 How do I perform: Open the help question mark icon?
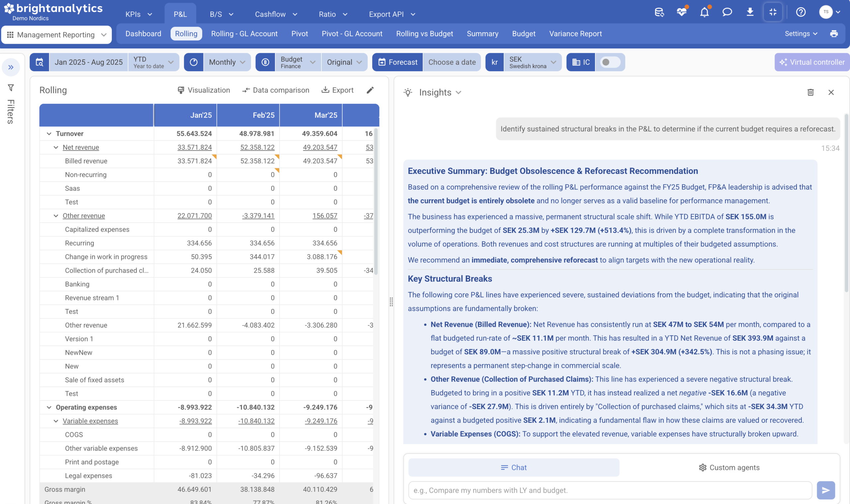click(801, 13)
